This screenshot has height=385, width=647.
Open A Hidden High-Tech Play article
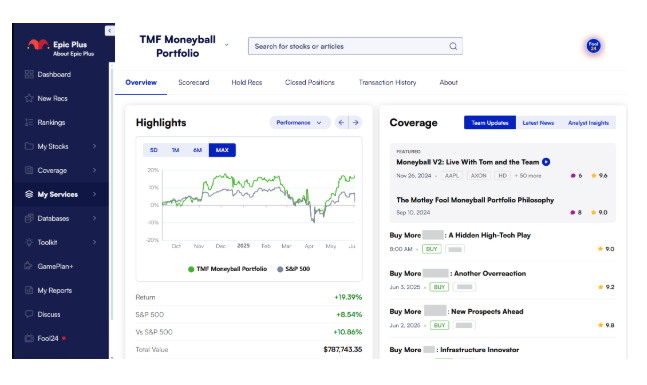pyautogui.click(x=460, y=235)
